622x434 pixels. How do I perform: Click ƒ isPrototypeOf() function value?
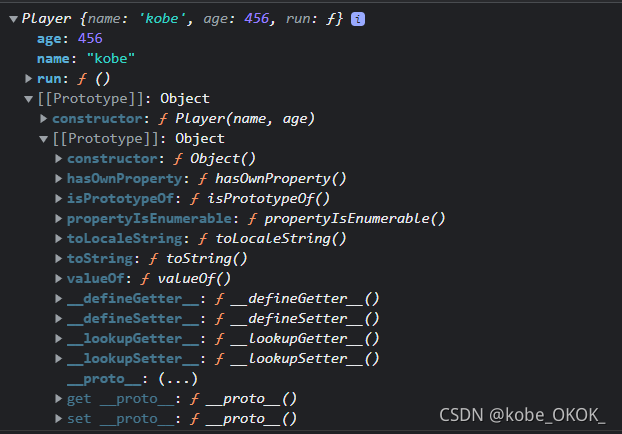coord(260,198)
